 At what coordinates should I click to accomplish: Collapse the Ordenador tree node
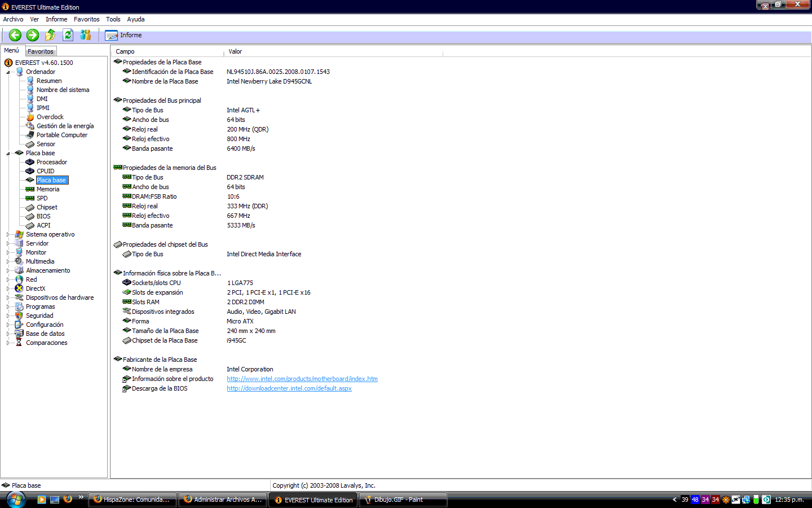pos(8,72)
